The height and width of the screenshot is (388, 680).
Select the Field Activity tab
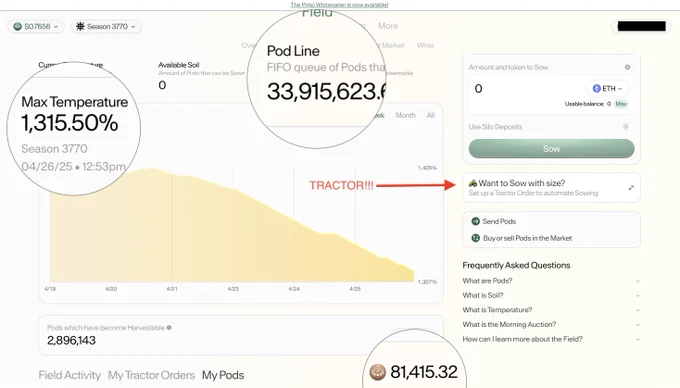(69, 375)
